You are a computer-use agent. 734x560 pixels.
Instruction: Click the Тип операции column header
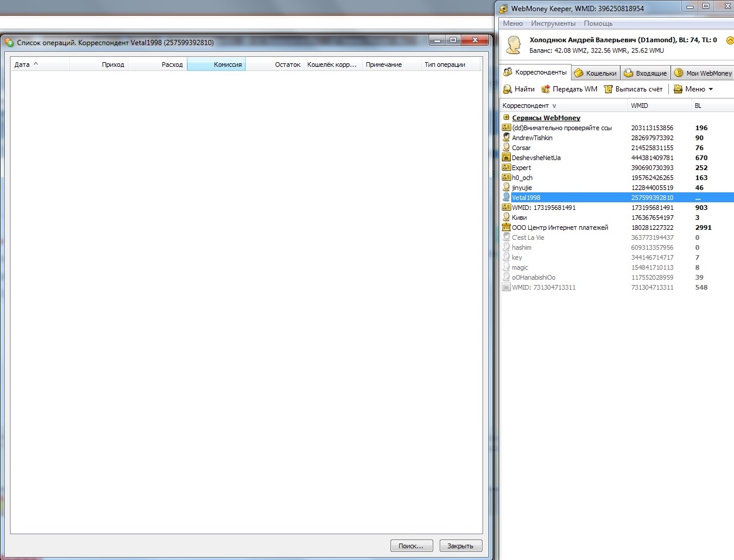450,65
